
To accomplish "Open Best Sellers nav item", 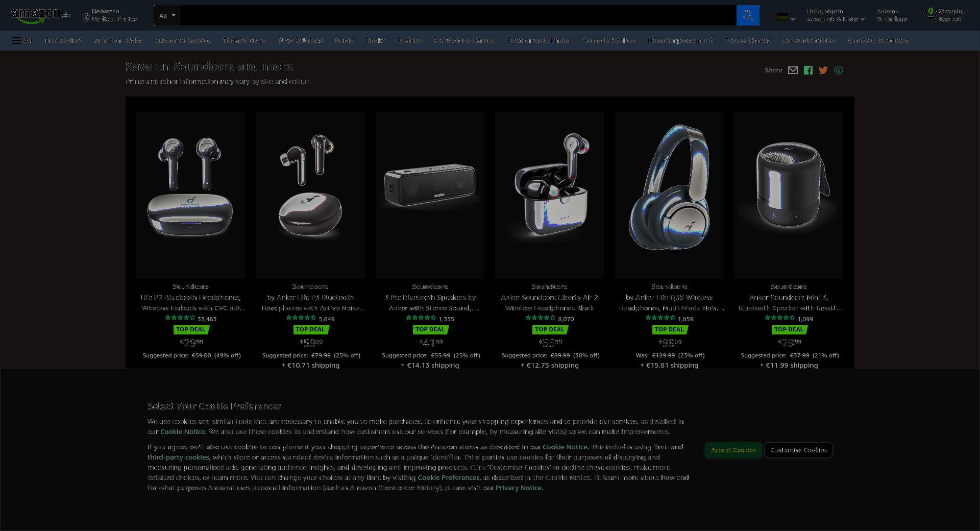I will 64,40.
